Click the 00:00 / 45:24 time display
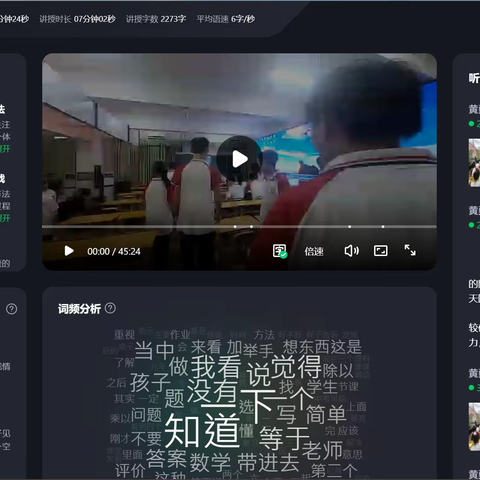This screenshot has height=480, width=480. tap(114, 251)
